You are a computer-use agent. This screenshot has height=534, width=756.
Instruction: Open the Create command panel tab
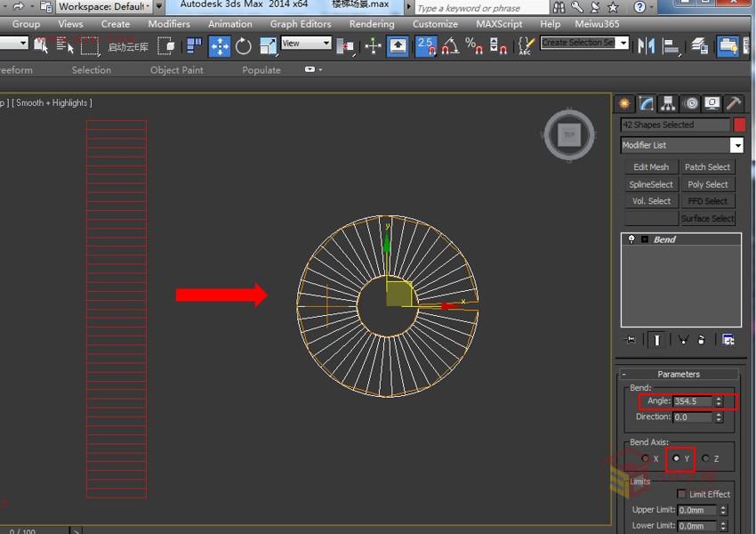[625, 104]
